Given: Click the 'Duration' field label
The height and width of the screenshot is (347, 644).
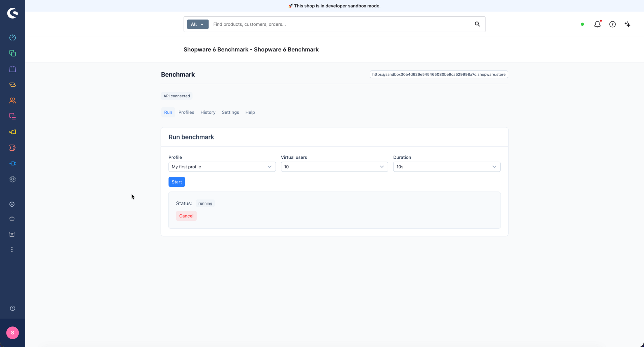Looking at the screenshot, I should (x=402, y=157).
